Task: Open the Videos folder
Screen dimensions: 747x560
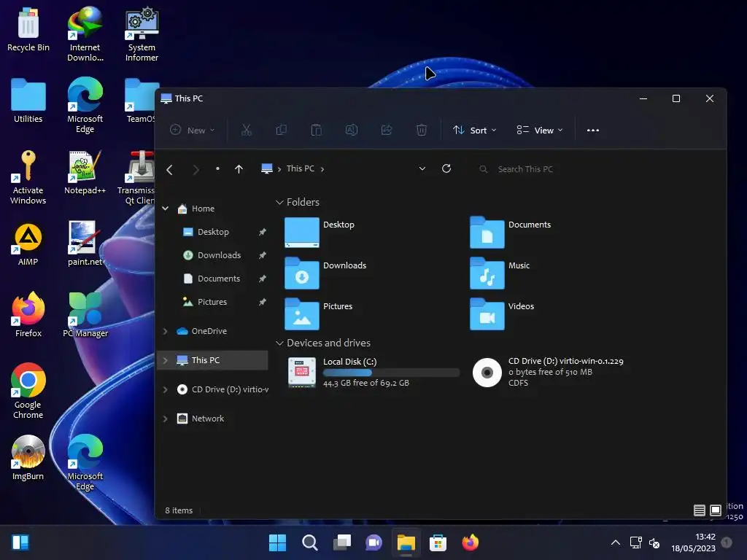Action: pos(502,314)
